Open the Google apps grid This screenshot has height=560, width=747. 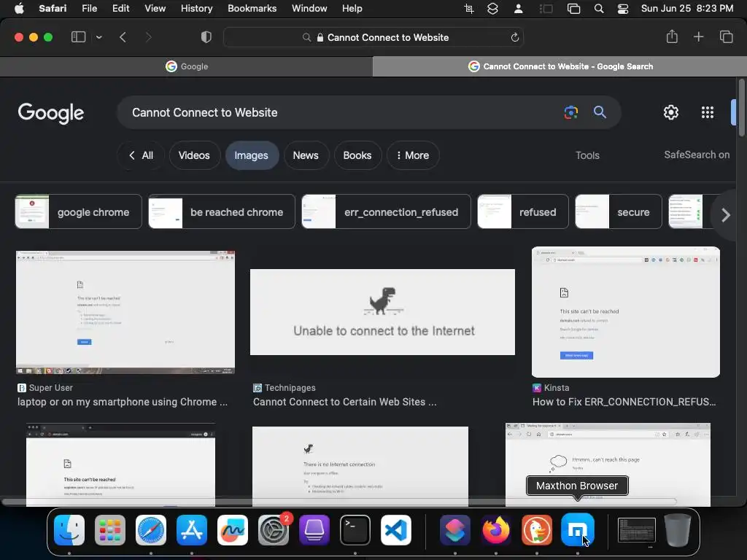point(708,112)
